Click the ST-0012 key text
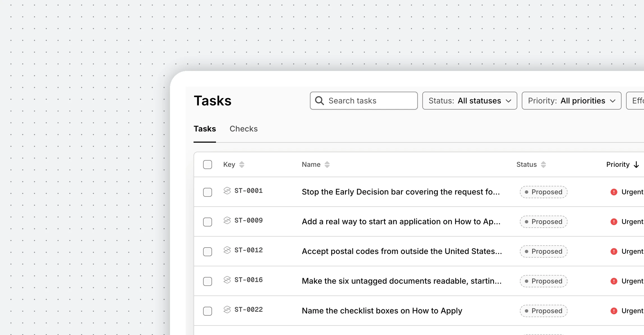The height and width of the screenshot is (335, 644). click(249, 250)
